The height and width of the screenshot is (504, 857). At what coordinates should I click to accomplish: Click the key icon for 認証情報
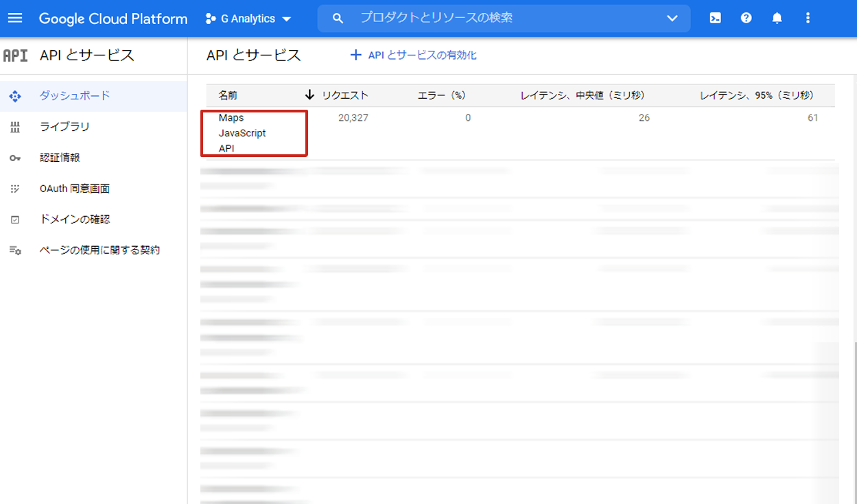(x=15, y=158)
